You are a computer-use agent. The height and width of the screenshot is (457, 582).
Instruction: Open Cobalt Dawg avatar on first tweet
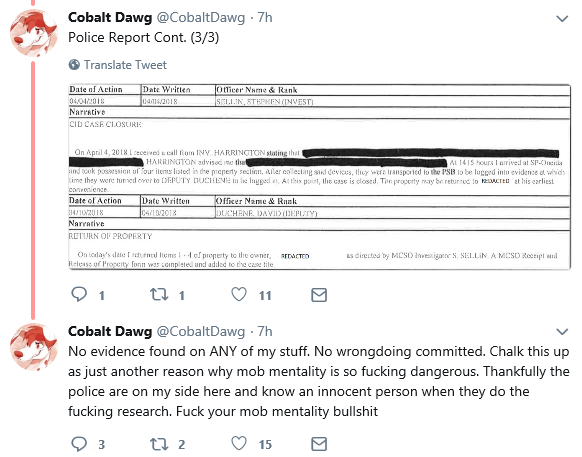coord(33,33)
